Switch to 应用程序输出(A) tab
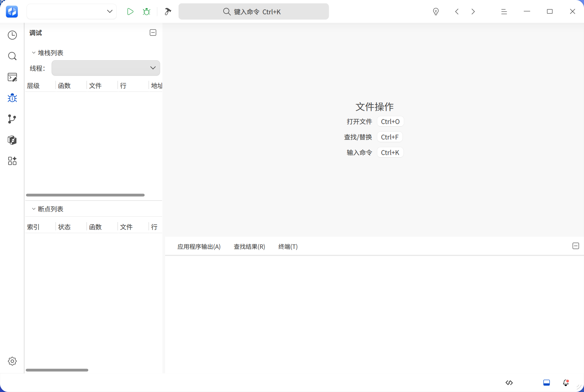Screen dimensions: 584x392 point(199,246)
